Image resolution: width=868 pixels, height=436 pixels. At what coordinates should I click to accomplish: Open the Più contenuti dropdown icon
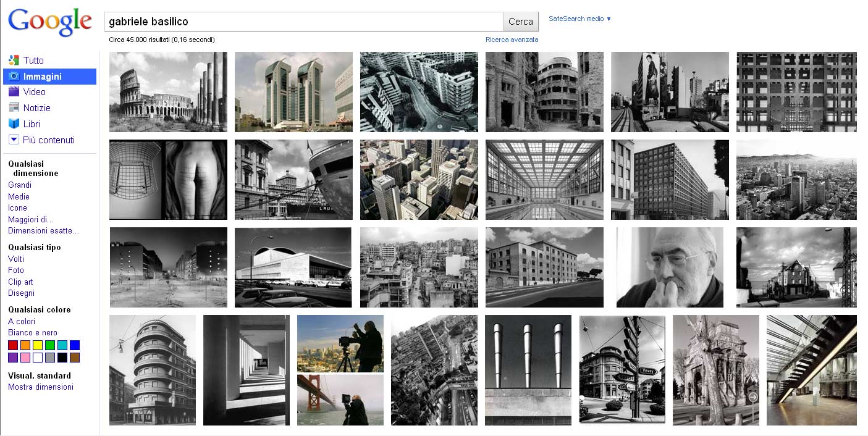(x=13, y=139)
